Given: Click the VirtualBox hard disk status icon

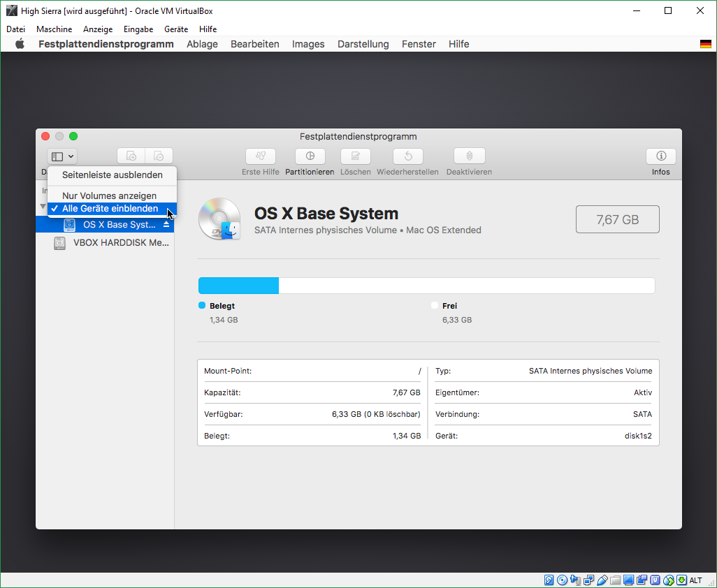Looking at the screenshot, I should coord(549,580).
